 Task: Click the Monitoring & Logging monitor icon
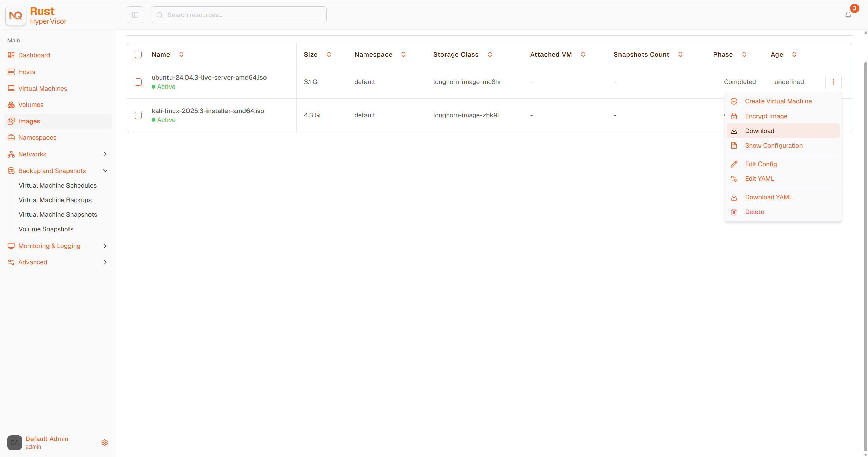tap(11, 246)
